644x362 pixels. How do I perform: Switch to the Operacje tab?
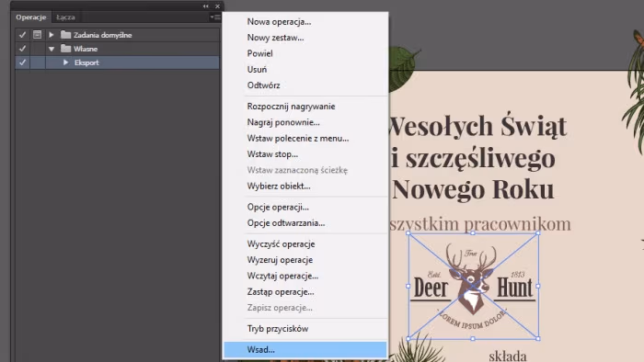tap(30, 17)
